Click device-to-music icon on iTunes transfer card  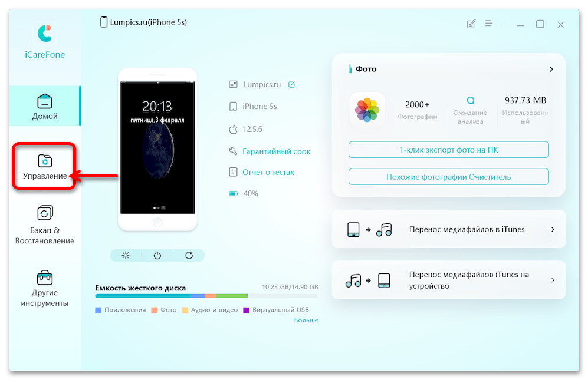[369, 229]
